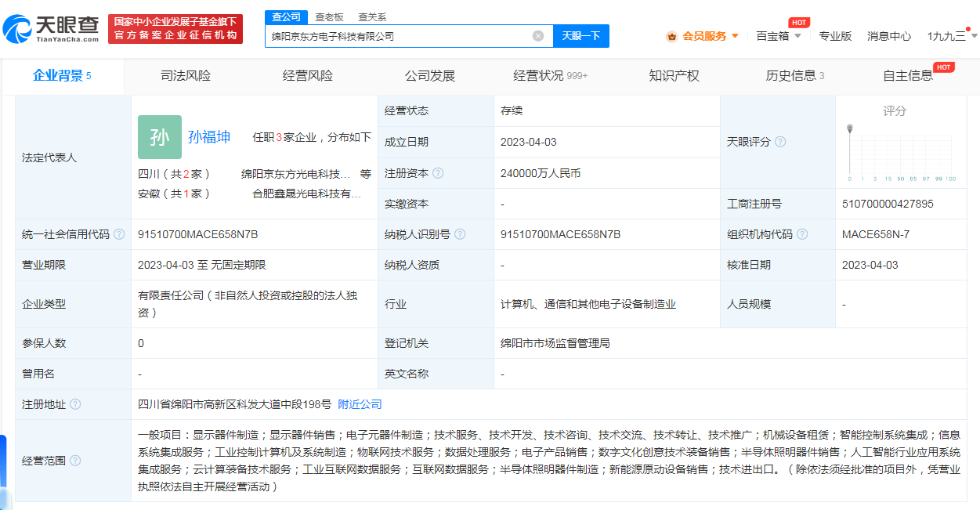Click the 组织机构代码 value MACE658N-7
980x510 pixels.
click(876, 234)
